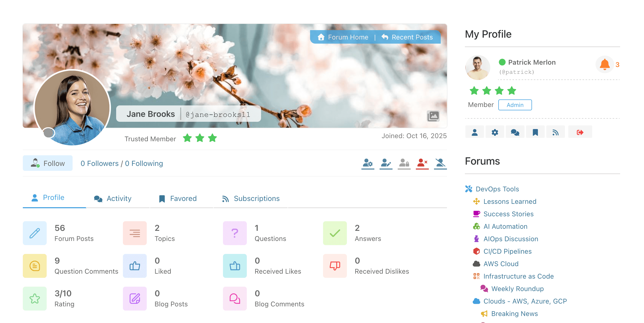View bookmarks using the bookmark icon
Screen dimensions: 644x323
pyautogui.click(x=535, y=132)
